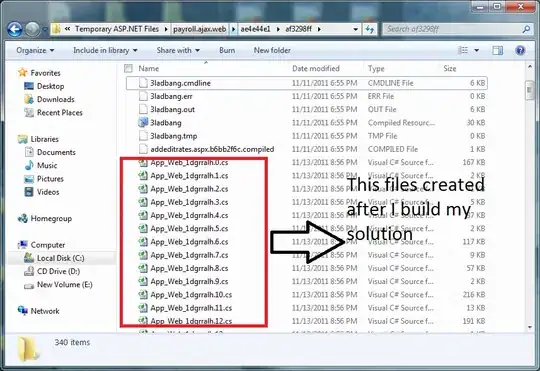The height and width of the screenshot is (371, 540).
Task: Click Burn in the toolbar
Action: tap(227, 50)
